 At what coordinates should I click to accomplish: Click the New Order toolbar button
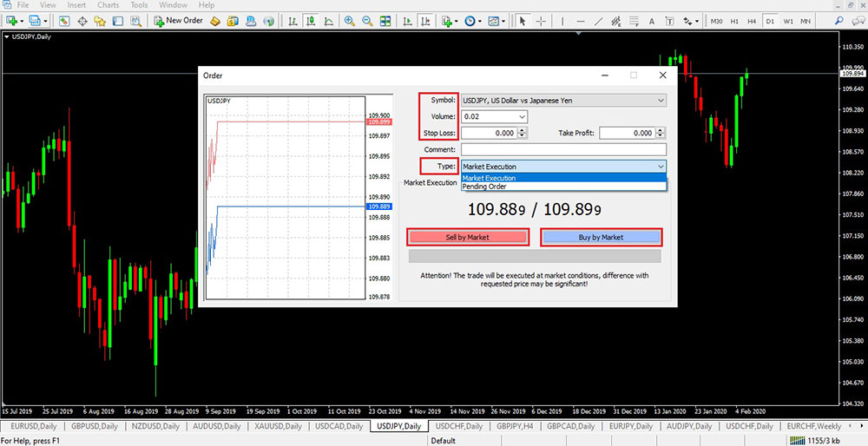pos(178,21)
